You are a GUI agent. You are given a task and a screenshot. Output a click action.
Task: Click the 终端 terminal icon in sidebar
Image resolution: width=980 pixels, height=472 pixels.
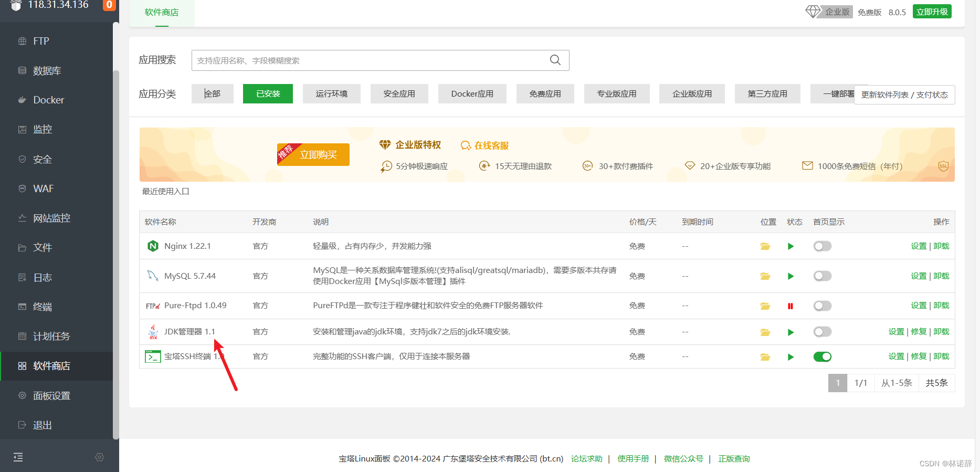pyautogui.click(x=22, y=307)
